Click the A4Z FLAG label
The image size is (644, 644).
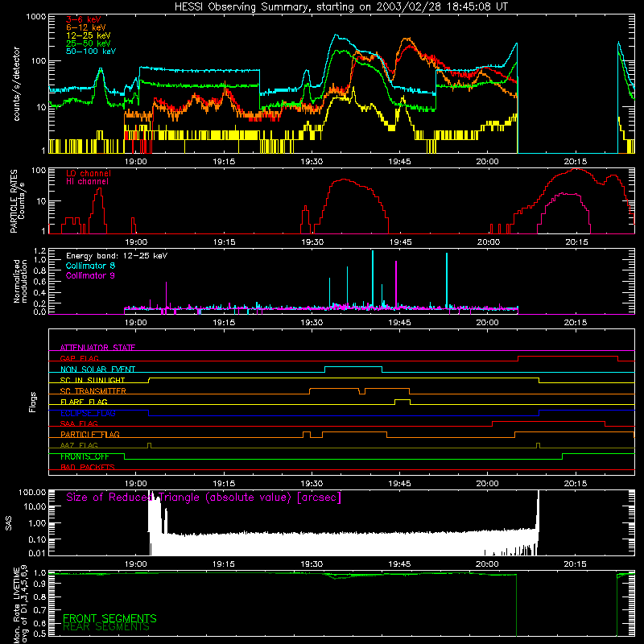click(x=79, y=445)
